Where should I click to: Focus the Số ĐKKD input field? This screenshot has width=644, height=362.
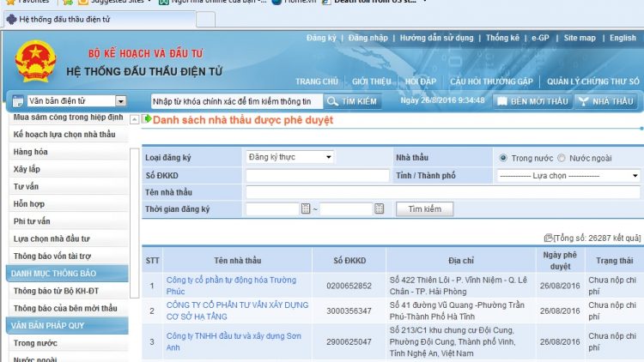(318, 176)
